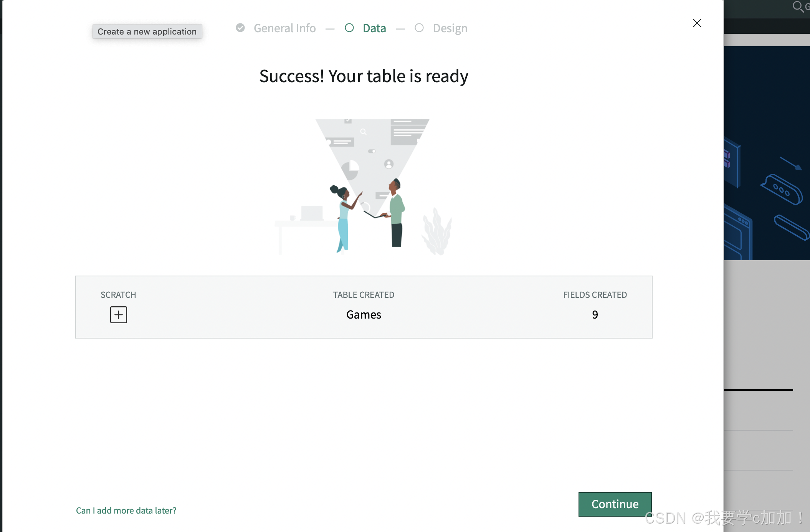Click the TABLE CREATED column label
Viewport: 810px width, 532px height.
pos(364,295)
